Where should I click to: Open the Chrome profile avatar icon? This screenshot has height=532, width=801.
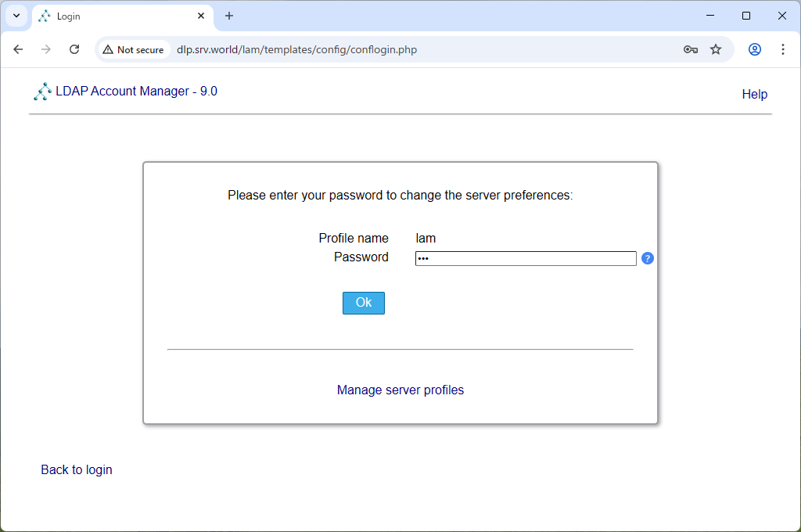tap(755, 49)
